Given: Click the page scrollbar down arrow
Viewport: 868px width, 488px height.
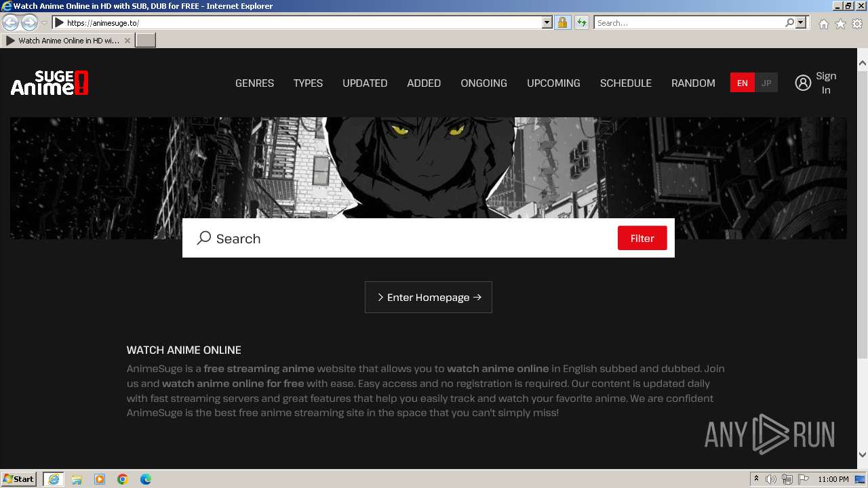Looking at the screenshot, I should click(x=862, y=455).
